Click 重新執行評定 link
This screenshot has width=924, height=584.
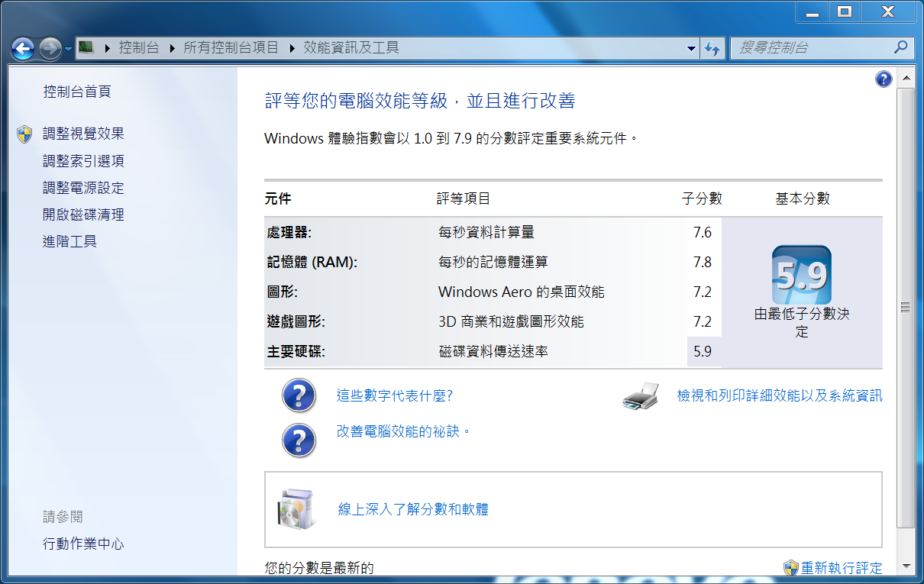(x=842, y=568)
